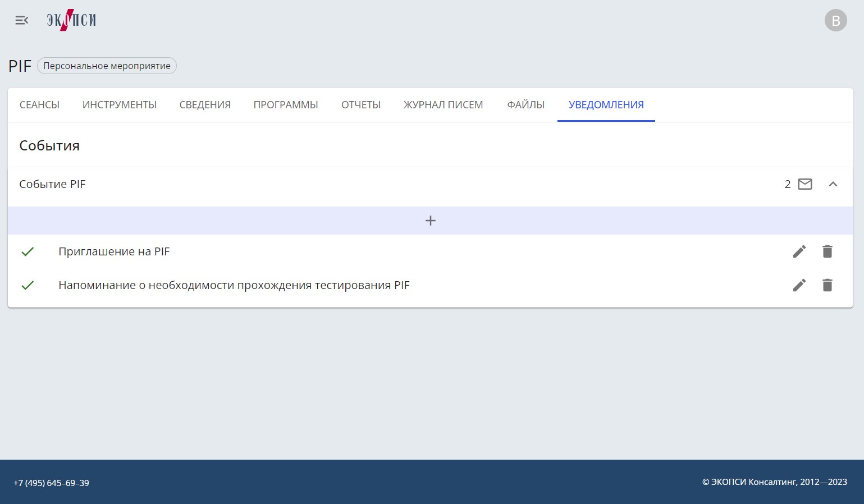Click the События section heading
Screen dimensions: 864x504
pos(49,145)
